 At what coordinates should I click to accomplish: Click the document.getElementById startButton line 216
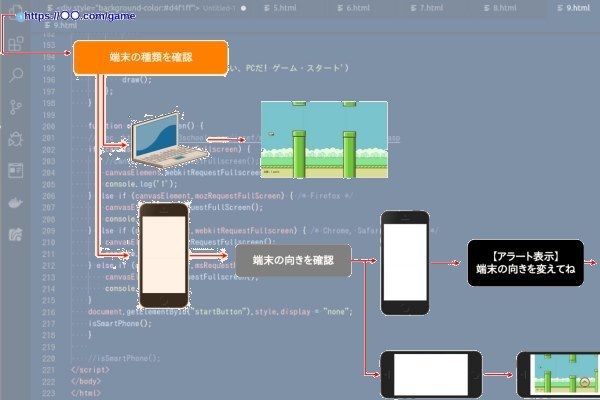220,312
